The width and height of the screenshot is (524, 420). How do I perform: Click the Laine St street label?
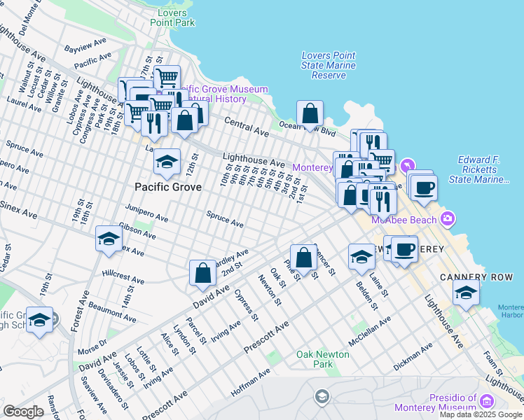[x=379, y=285]
